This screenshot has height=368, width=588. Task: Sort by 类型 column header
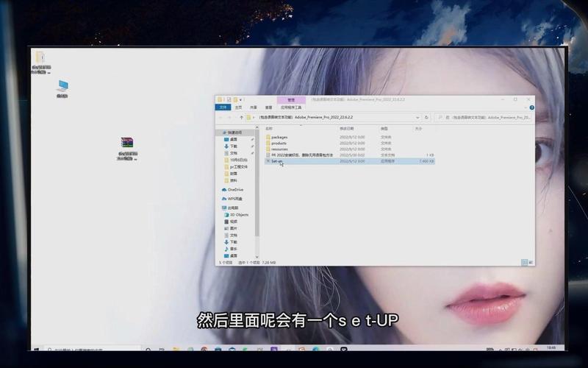point(384,129)
